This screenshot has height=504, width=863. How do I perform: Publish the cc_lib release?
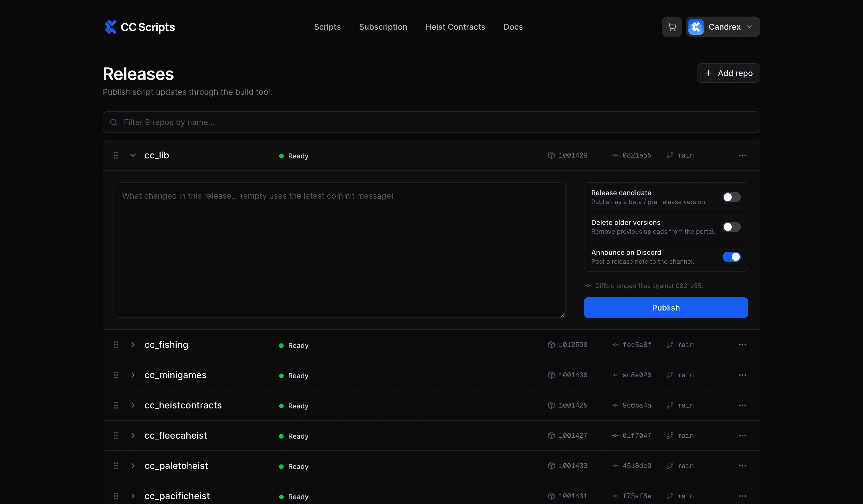point(666,307)
